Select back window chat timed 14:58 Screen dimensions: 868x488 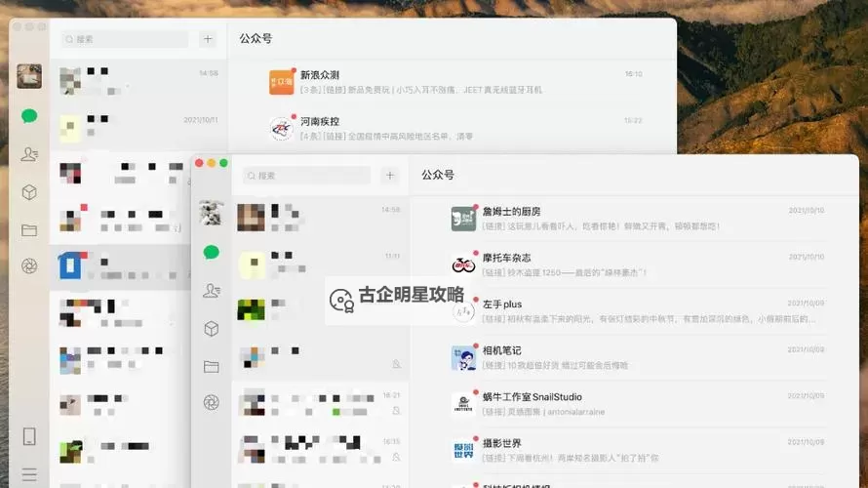click(x=138, y=81)
